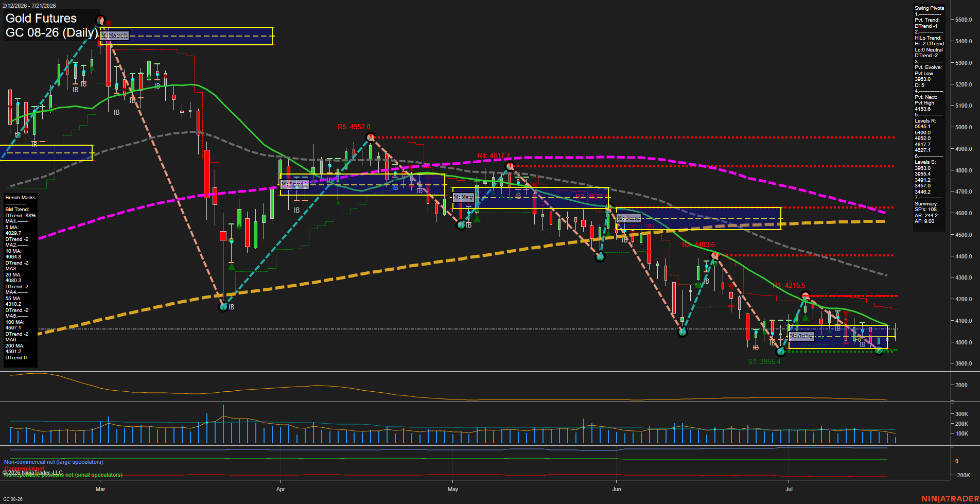Click the Non-commercial net legend label

coord(54,462)
